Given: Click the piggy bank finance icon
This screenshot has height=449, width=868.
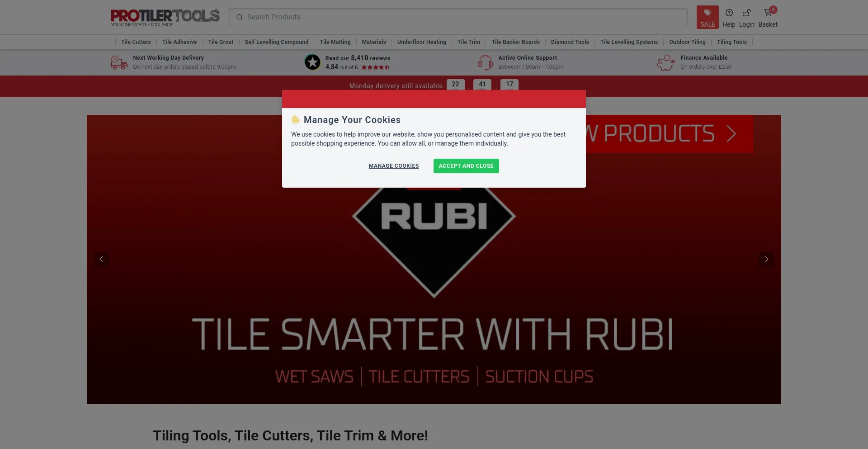Looking at the screenshot, I should (665, 62).
